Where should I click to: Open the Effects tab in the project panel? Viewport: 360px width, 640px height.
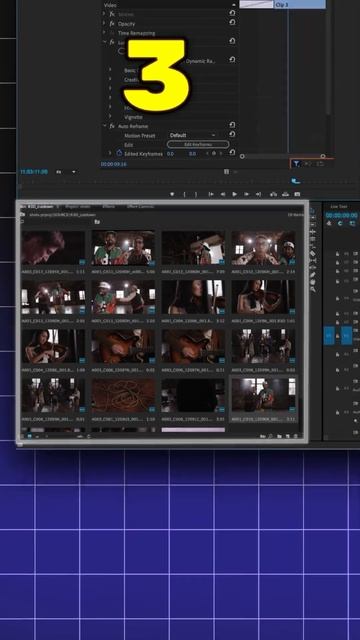[109, 207]
